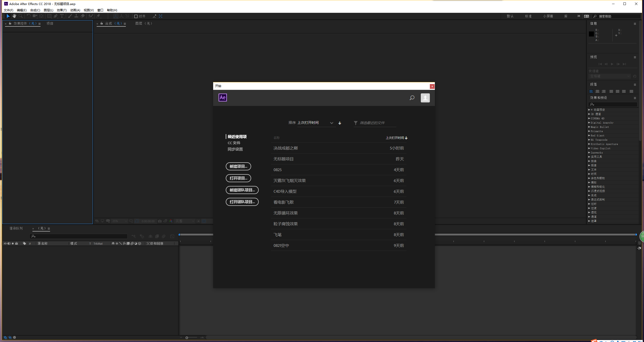Select the Zoom magnifier tool

[x=21, y=16]
